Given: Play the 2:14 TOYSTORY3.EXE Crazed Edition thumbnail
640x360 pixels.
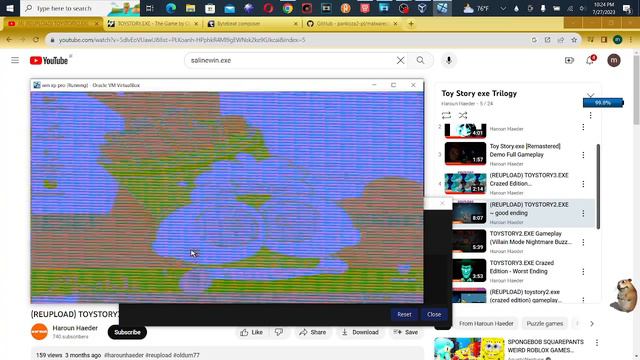Looking at the screenshot, I should point(465,182).
